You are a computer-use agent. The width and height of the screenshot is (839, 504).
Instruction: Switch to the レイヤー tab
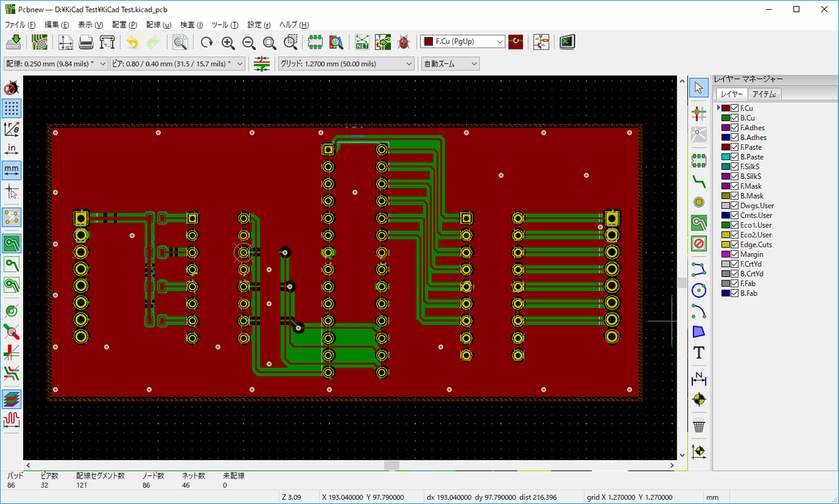731,94
